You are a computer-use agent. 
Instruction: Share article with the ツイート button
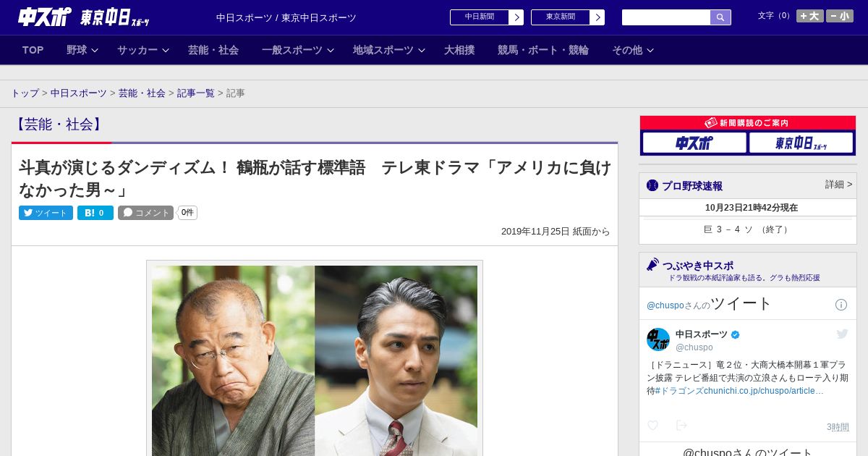[46, 213]
